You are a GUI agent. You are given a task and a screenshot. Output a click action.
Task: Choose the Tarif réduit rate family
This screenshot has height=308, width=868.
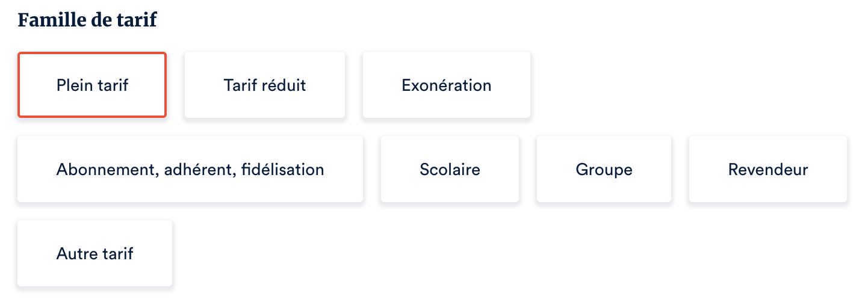264,85
